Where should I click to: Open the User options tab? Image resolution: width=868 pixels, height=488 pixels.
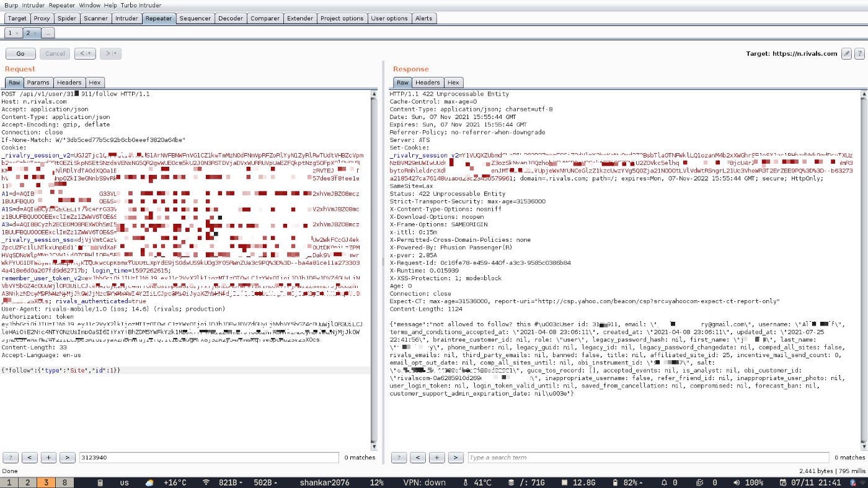pyautogui.click(x=389, y=19)
